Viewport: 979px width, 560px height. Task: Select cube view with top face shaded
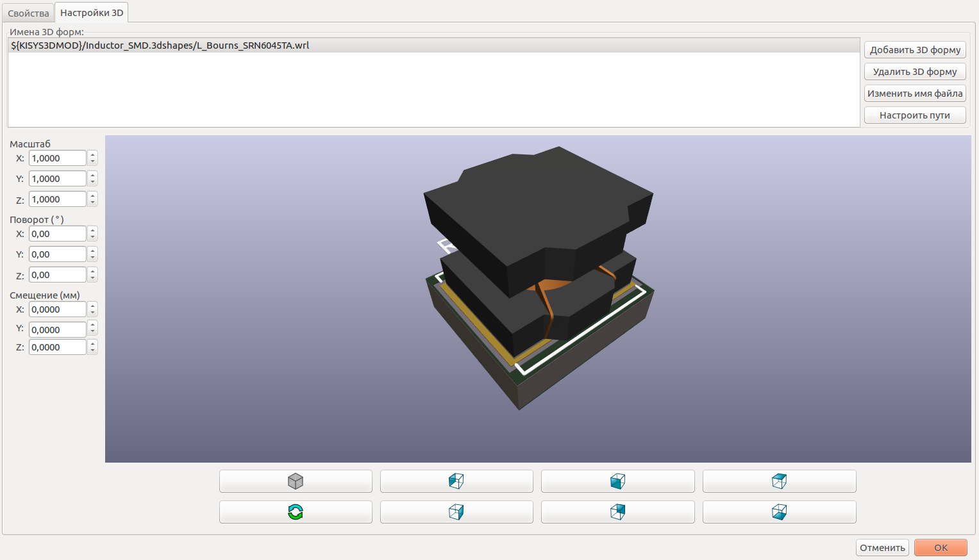tap(779, 481)
